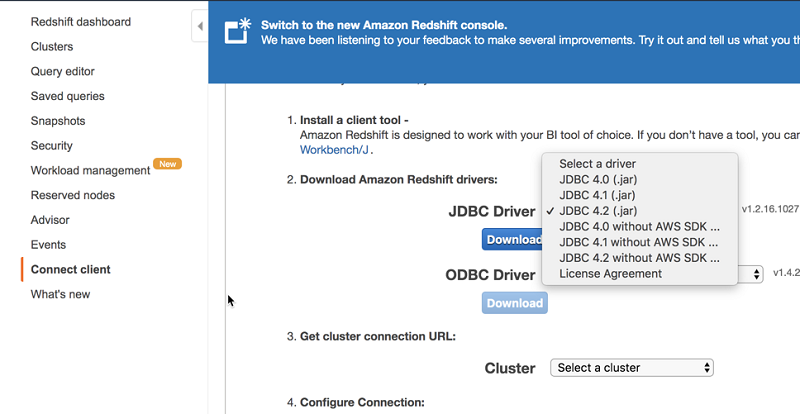Download the JDBC driver

[x=512, y=239]
